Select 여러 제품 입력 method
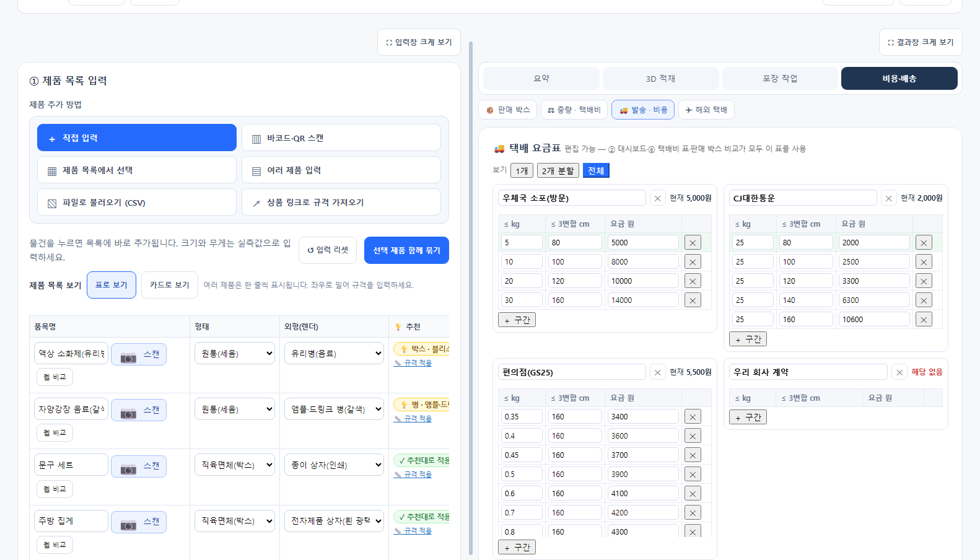Screen dimensions: 980x560 (341, 170)
